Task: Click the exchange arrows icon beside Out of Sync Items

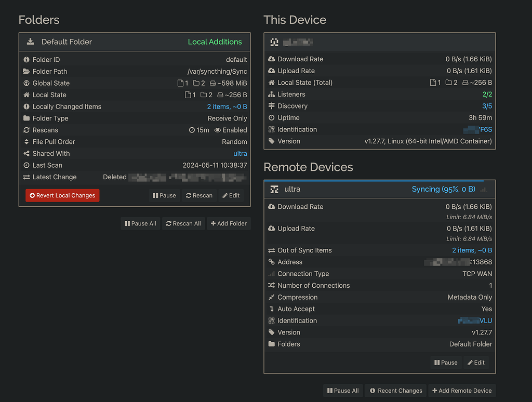Action: pos(271,250)
